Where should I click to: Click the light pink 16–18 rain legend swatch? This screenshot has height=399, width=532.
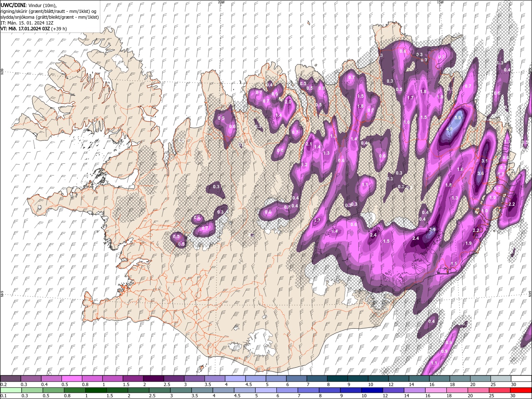(436, 390)
